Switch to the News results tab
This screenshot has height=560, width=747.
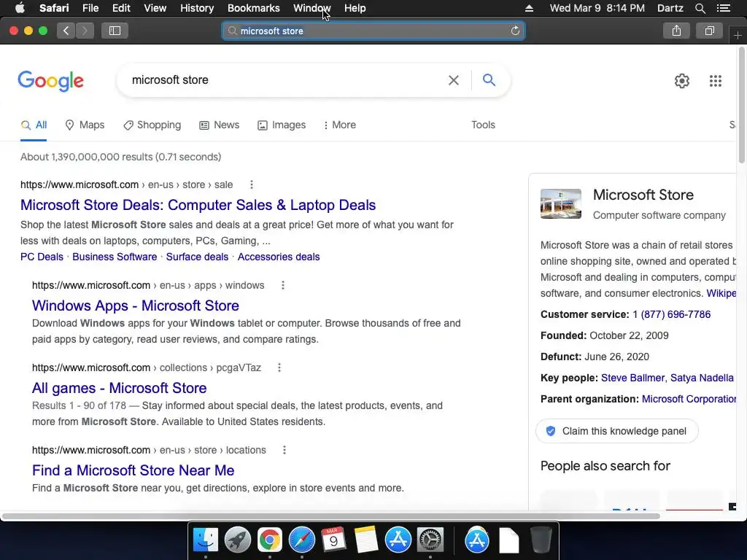click(x=219, y=125)
